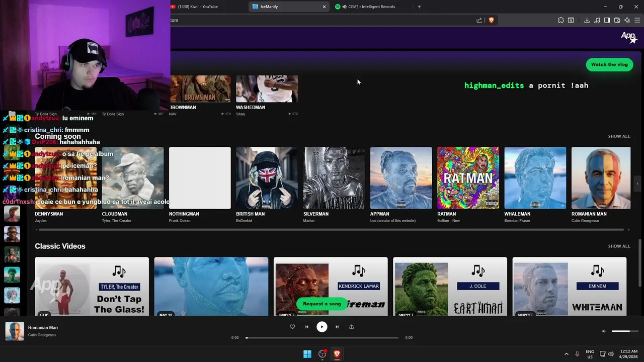The width and height of the screenshot is (644, 362).
Task: Open the clock showing 12:12 AM
Action: click(x=628, y=354)
